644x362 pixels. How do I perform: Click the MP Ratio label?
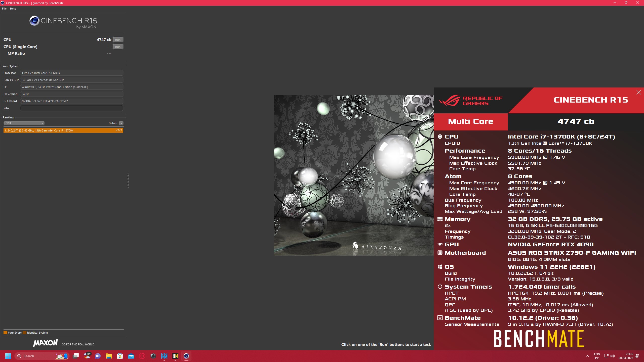16,54
